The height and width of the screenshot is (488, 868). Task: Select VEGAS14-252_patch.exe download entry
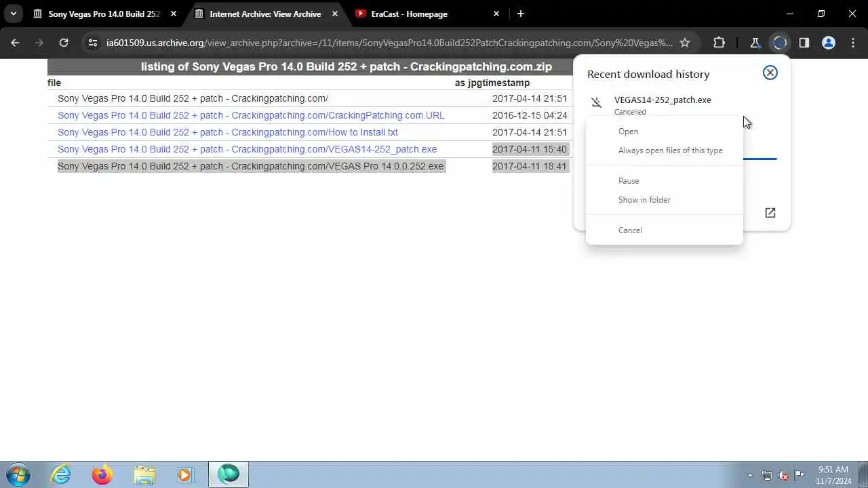coord(663,100)
